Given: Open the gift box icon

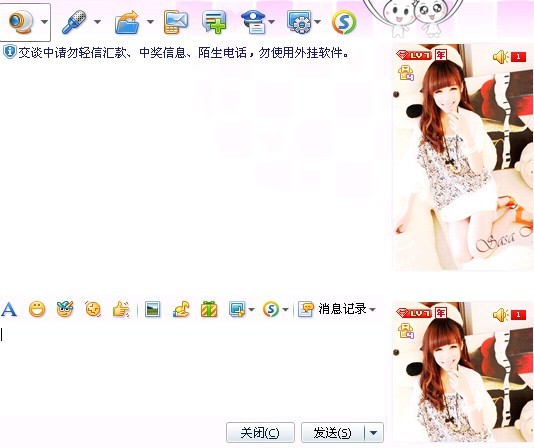Looking at the screenshot, I should [209, 309].
